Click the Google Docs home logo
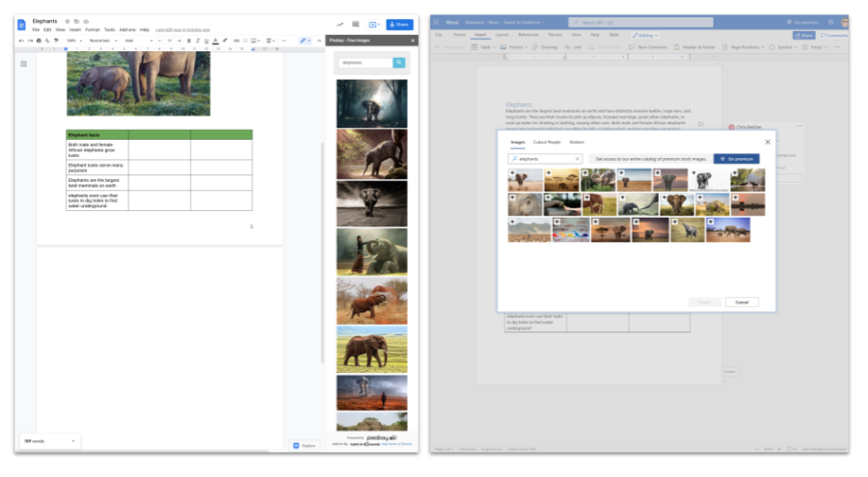 [x=21, y=25]
